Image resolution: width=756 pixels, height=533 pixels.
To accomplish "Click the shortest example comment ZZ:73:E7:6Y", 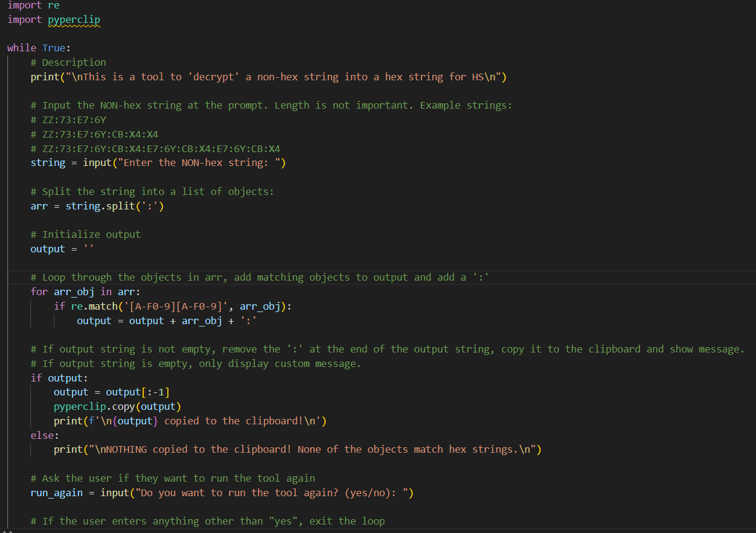I will pos(68,120).
